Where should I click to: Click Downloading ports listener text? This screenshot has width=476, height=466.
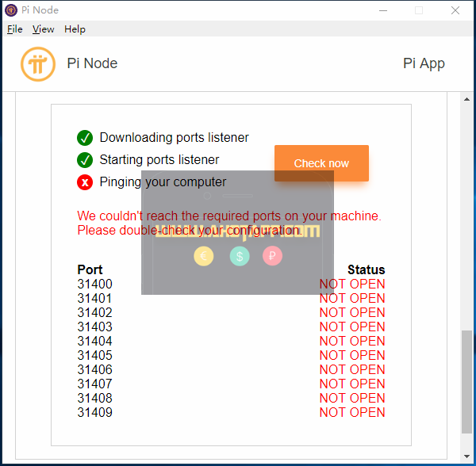[x=174, y=138]
